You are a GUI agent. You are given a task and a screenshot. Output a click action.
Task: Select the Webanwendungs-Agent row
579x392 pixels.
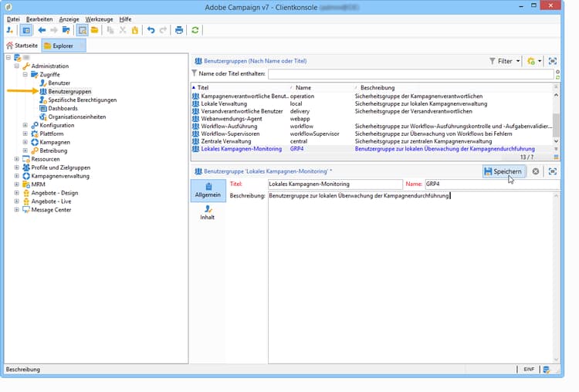(372, 119)
